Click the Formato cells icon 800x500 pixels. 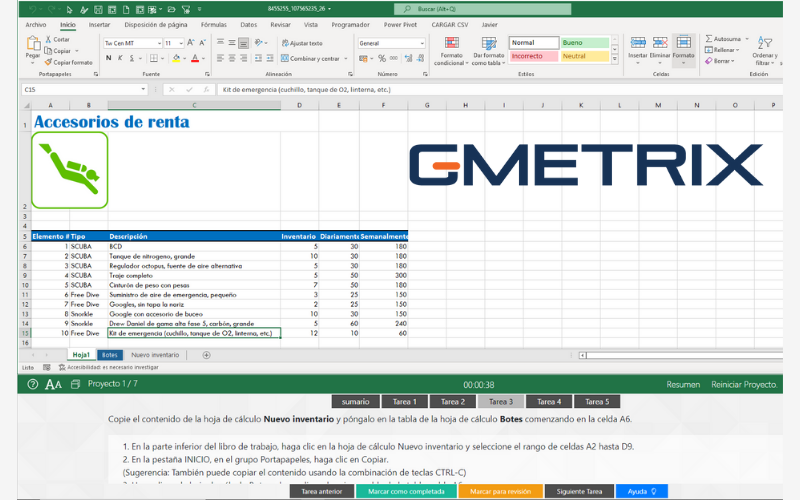683,43
